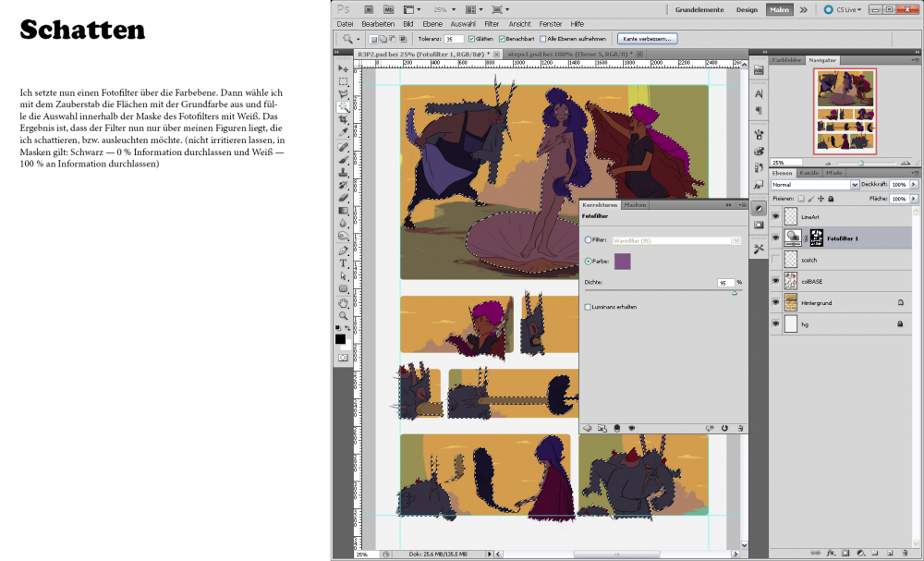Select the Magic Wand tool

click(343, 107)
